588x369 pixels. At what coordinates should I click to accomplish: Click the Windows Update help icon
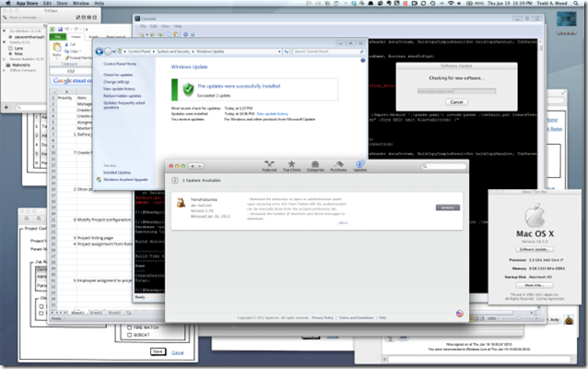point(362,61)
